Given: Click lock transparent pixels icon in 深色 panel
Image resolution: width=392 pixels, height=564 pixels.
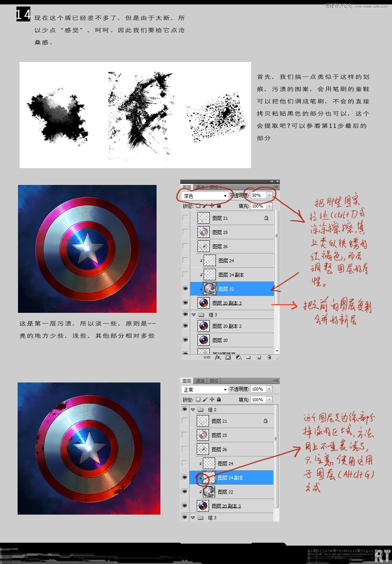Looking at the screenshot, I should tap(198, 206).
